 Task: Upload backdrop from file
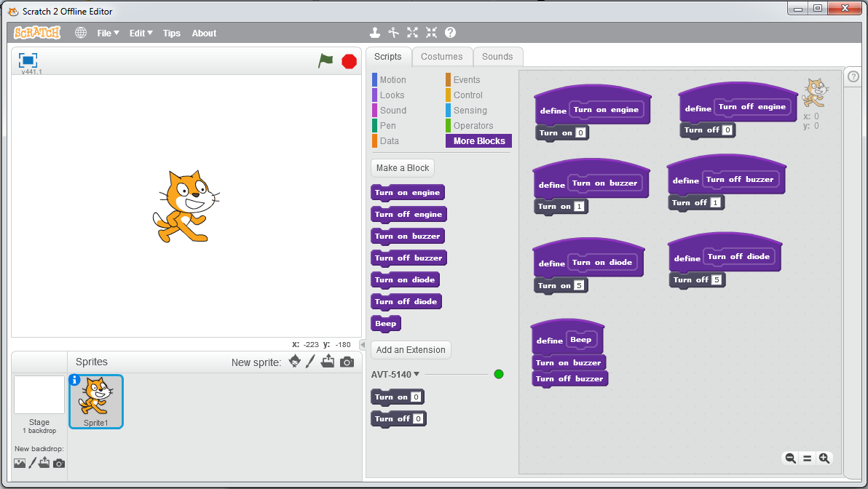pos(44,463)
